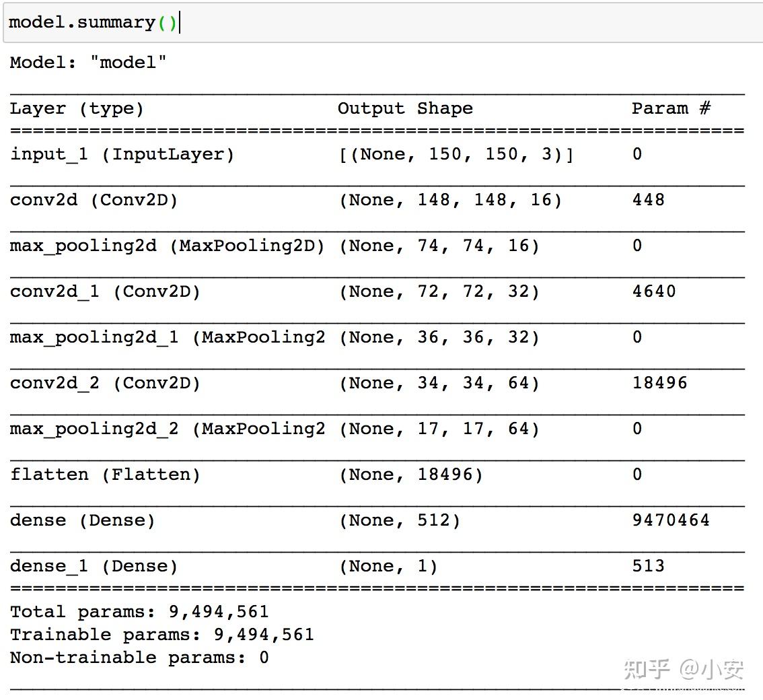
Task: Click the "Non-trainable params: 0" line
Action: [x=139, y=658]
